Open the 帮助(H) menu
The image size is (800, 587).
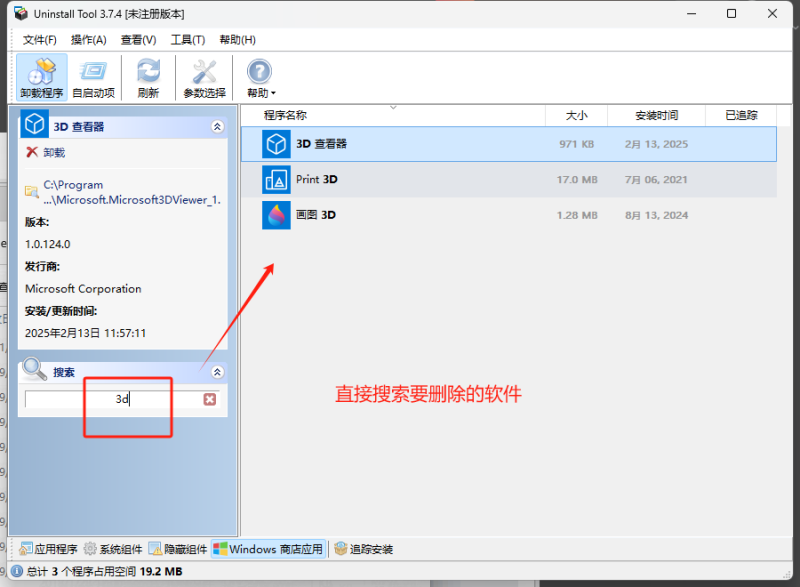coord(237,40)
